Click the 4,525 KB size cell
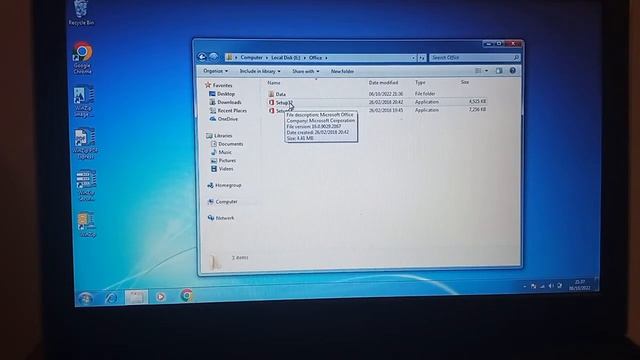Image resolution: width=640 pixels, height=360 pixels. coord(477,102)
